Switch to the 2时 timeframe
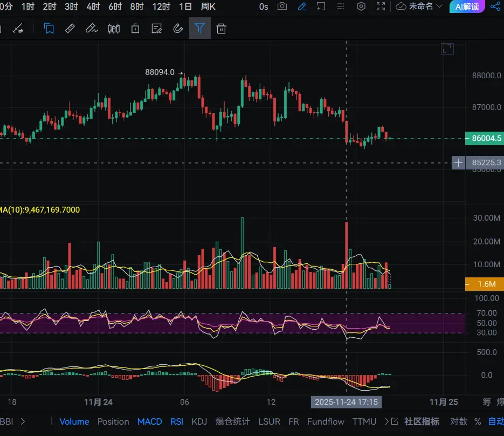Viewport: 504px width, 436px height. coord(50,6)
